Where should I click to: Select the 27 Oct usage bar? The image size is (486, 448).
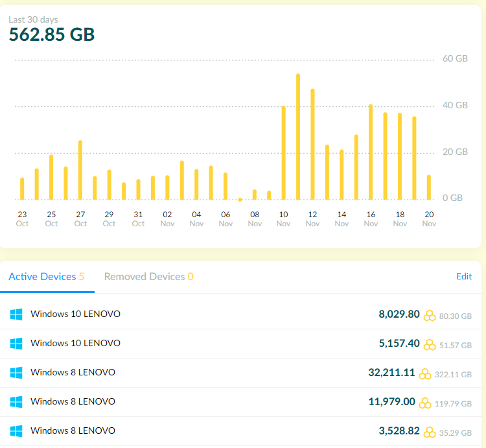pos(80,170)
